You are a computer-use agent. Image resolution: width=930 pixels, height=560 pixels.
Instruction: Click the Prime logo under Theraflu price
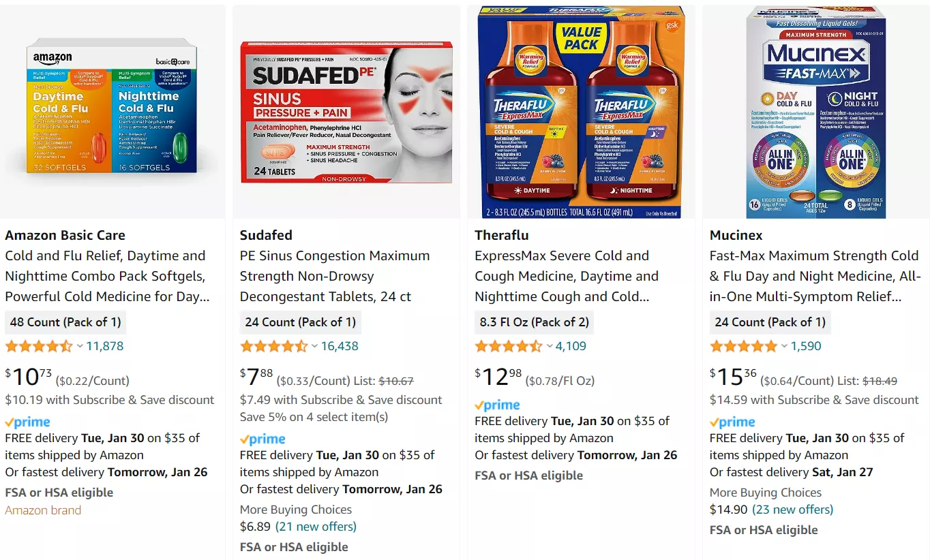(497, 405)
